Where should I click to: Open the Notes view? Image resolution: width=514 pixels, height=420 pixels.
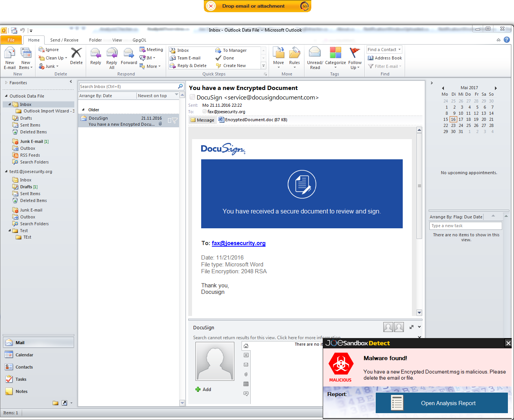click(38, 391)
